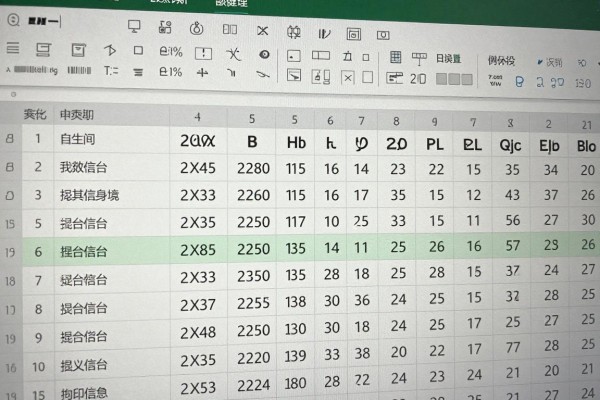Open the dropdown arrow next to 泯朔
The image size is (600, 400).
tap(540, 62)
